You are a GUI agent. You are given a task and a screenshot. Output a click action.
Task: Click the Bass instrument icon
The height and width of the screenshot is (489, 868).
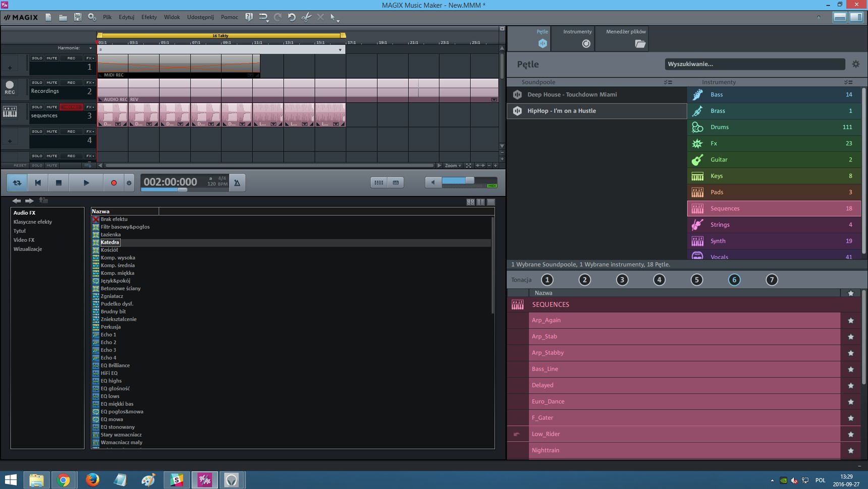tap(697, 94)
